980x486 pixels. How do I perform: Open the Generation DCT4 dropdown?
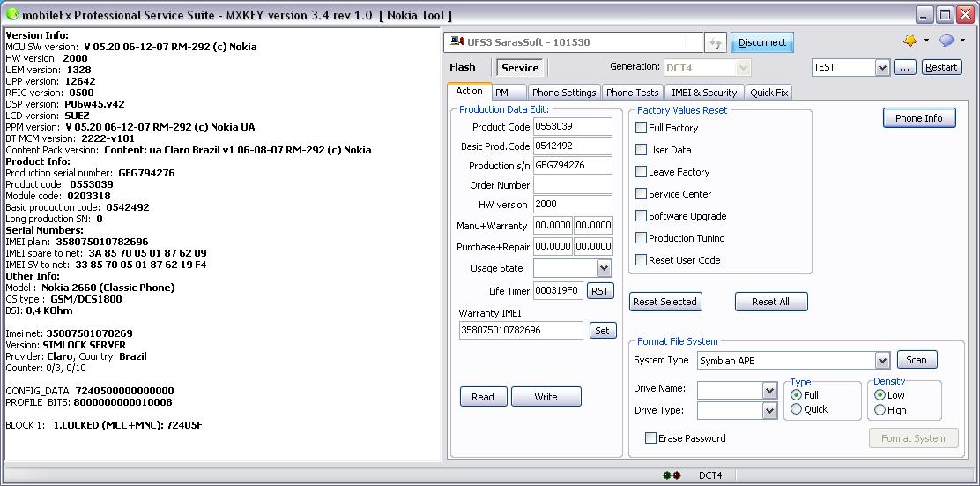743,67
